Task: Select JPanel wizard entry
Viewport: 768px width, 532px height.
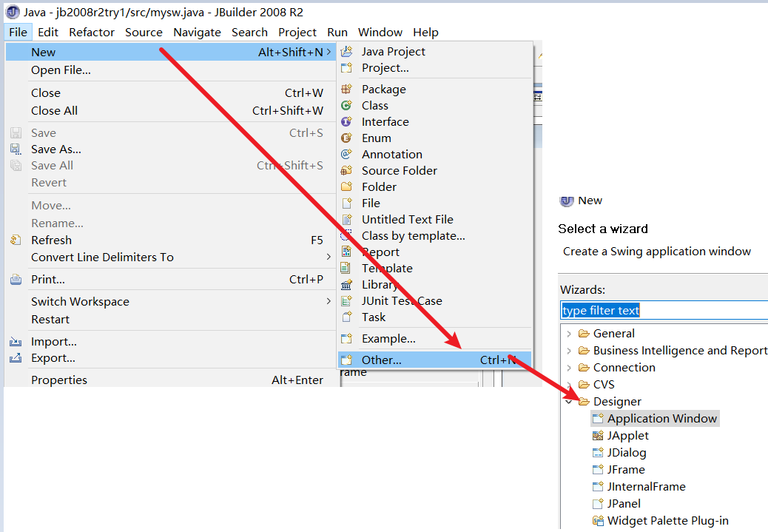Action: (624, 504)
